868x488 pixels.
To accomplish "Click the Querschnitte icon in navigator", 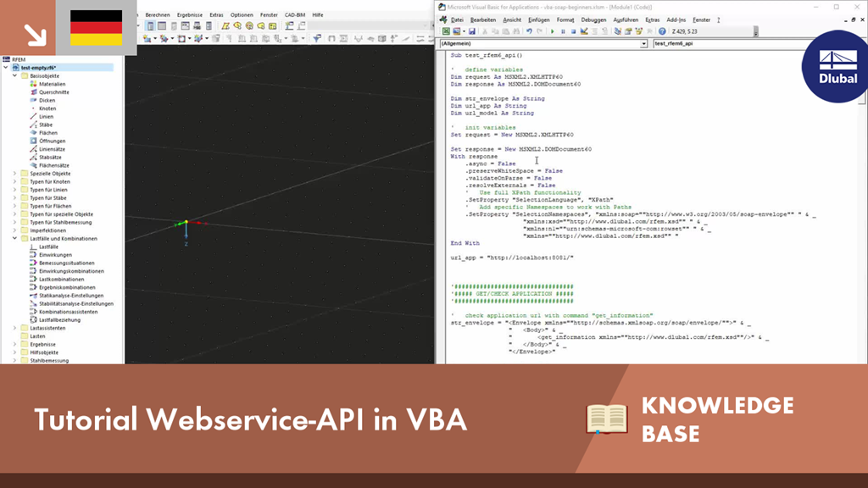I will (x=33, y=92).
